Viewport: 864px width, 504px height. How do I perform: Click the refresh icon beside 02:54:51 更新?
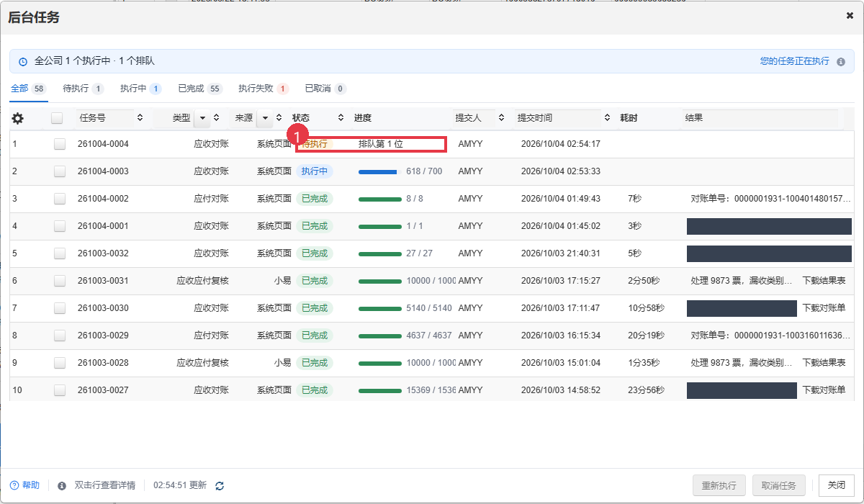point(220,486)
